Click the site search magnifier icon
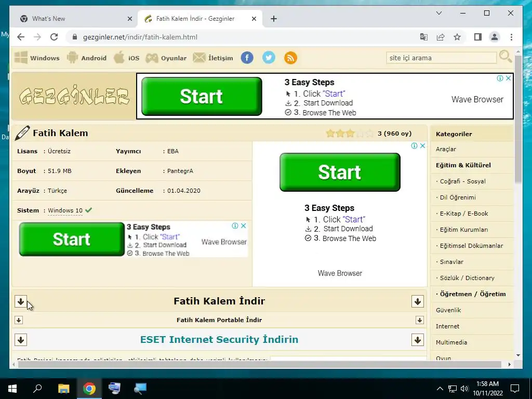The height and width of the screenshot is (399, 532). tap(505, 57)
